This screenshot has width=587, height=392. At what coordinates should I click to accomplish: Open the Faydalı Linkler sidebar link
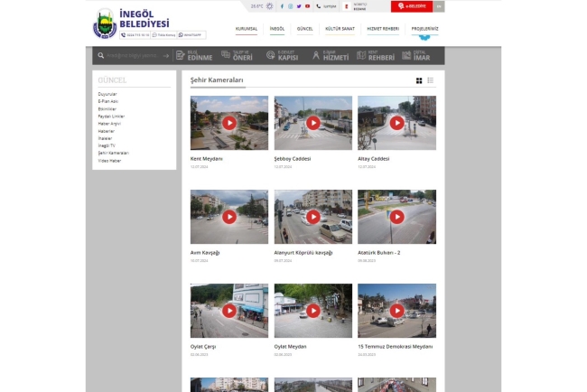coord(111,117)
